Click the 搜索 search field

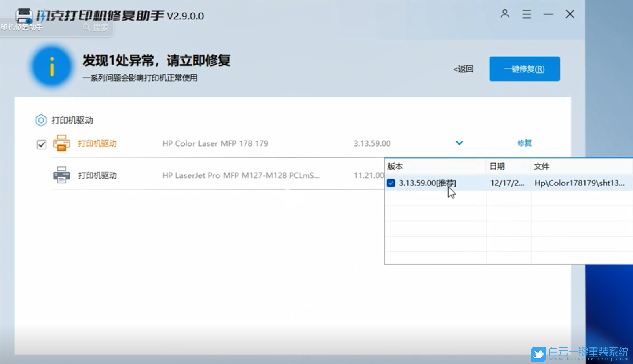(x=100, y=27)
